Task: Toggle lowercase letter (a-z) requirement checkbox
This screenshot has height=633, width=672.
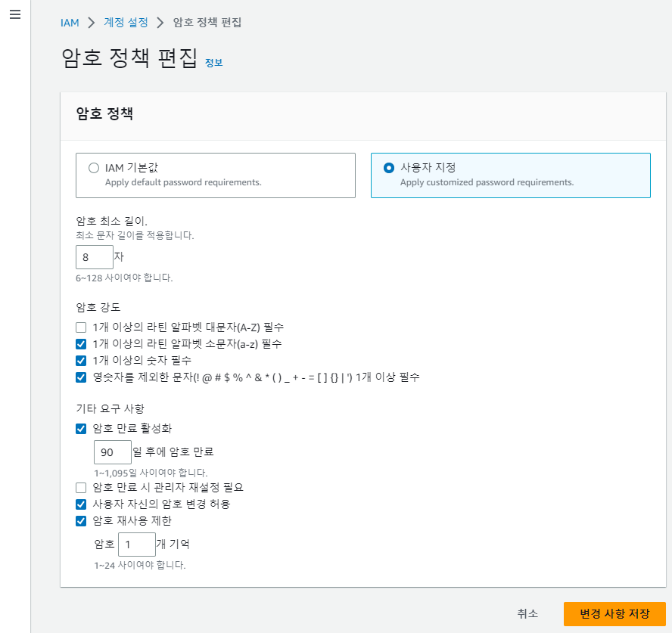Action: (x=81, y=344)
